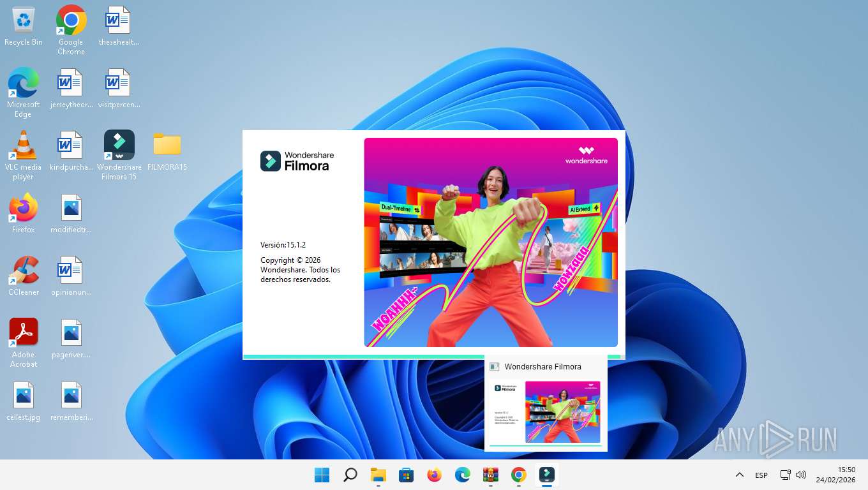Click the wondershare logo in splash artwork

click(587, 156)
